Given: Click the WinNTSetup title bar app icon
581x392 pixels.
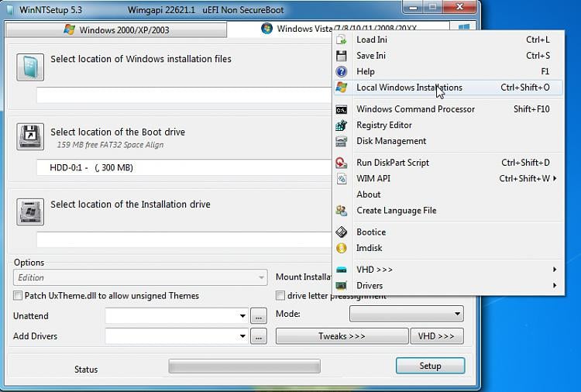Looking at the screenshot, I should pos(10,10).
